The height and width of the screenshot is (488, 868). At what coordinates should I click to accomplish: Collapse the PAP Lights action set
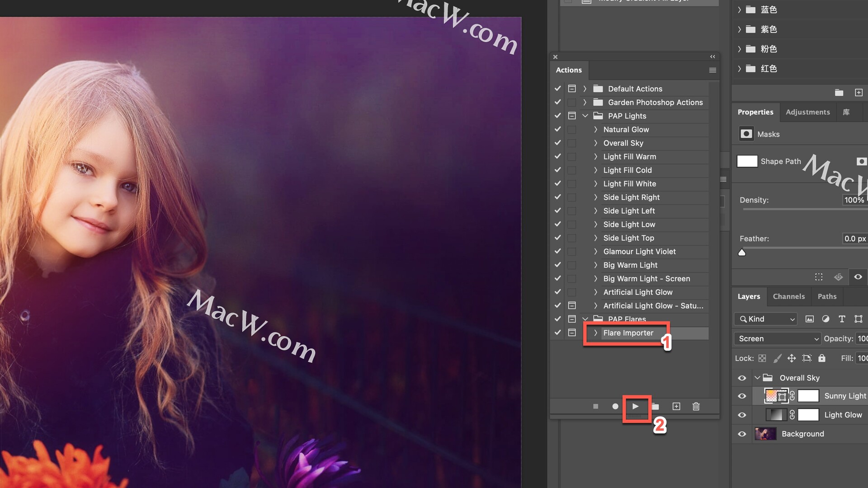click(x=585, y=116)
